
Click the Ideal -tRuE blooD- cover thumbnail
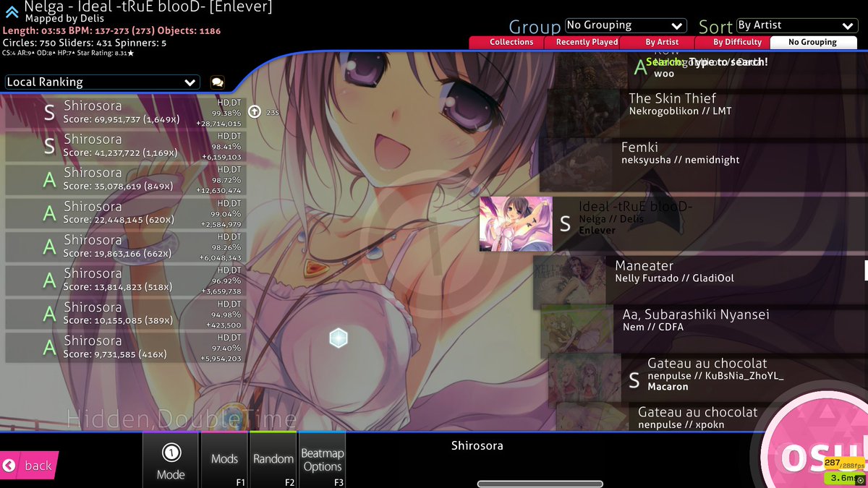[x=515, y=224]
